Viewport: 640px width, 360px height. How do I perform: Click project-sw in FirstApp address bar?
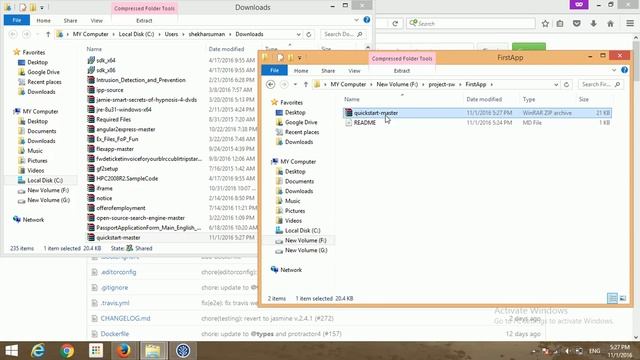tap(442, 84)
